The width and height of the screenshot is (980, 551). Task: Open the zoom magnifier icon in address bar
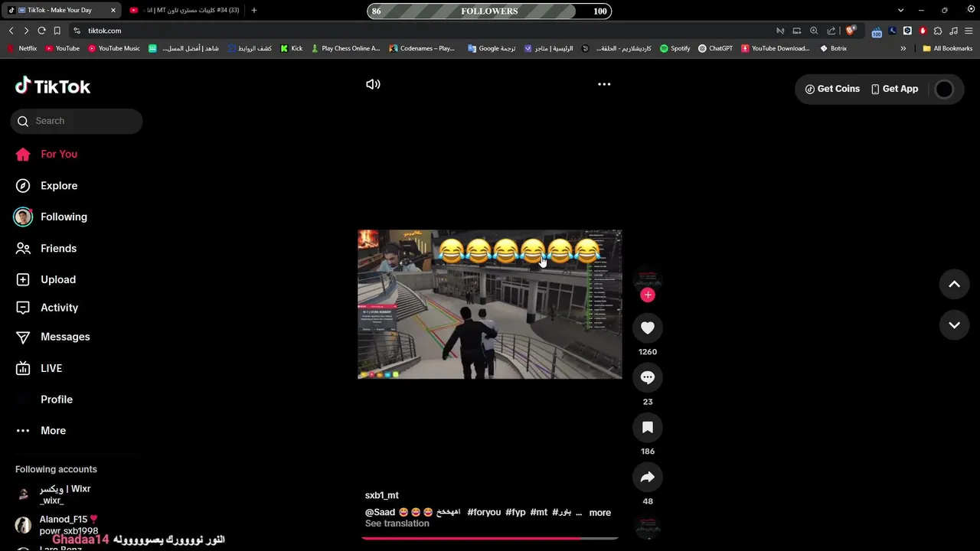coord(814,31)
